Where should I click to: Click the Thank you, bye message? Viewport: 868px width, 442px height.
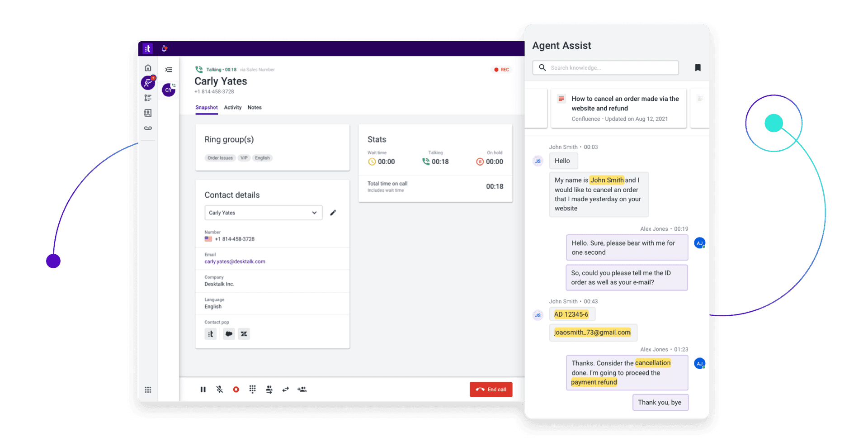(660, 403)
